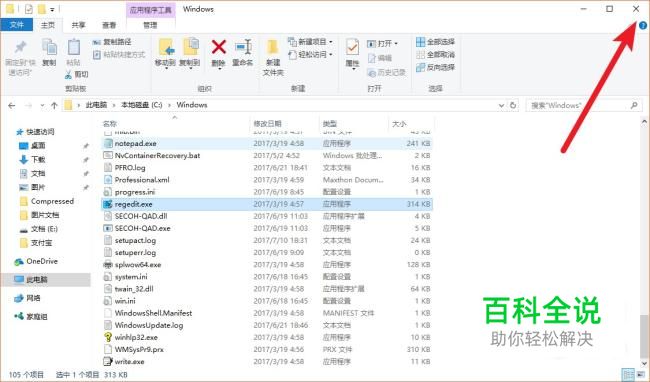Click the Forward navigation arrow
The width and height of the screenshot is (650, 382).
point(28,106)
